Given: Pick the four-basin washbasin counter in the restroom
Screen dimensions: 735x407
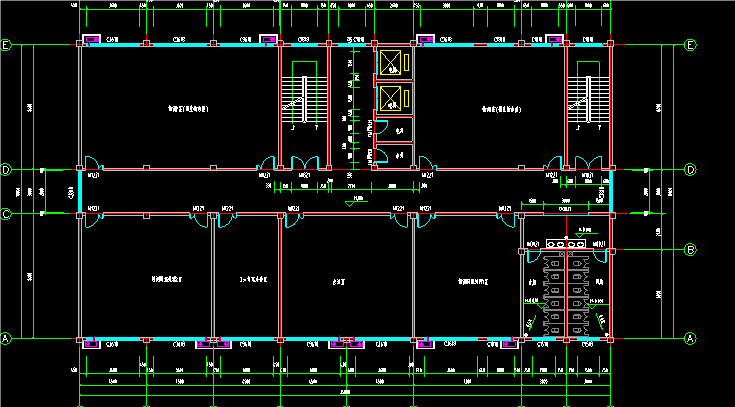Looking at the screenshot, I should (x=566, y=244).
